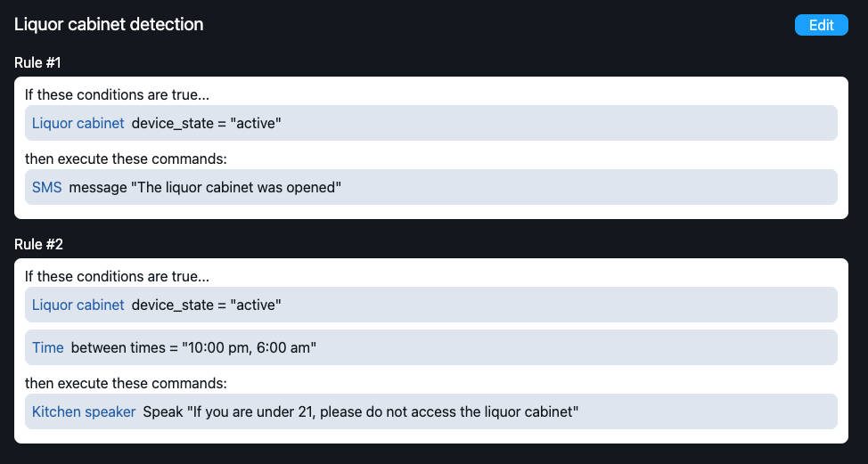Screen dimensions: 868x464
Task: Click "then execute these commands" in Rule #1
Action: tap(126, 159)
